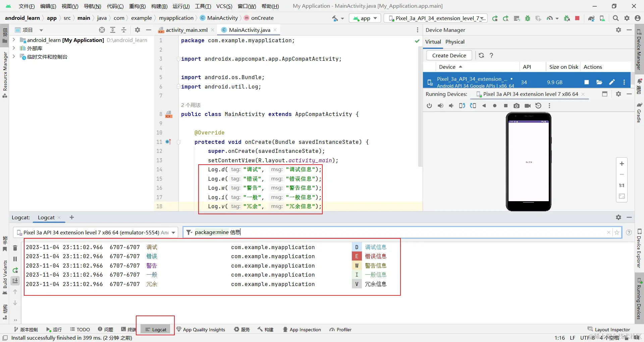Image resolution: width=644 pixels, height=342 pixels.
Task: Click the hammer Make Project icon
Action: click(x=335, y=18)
